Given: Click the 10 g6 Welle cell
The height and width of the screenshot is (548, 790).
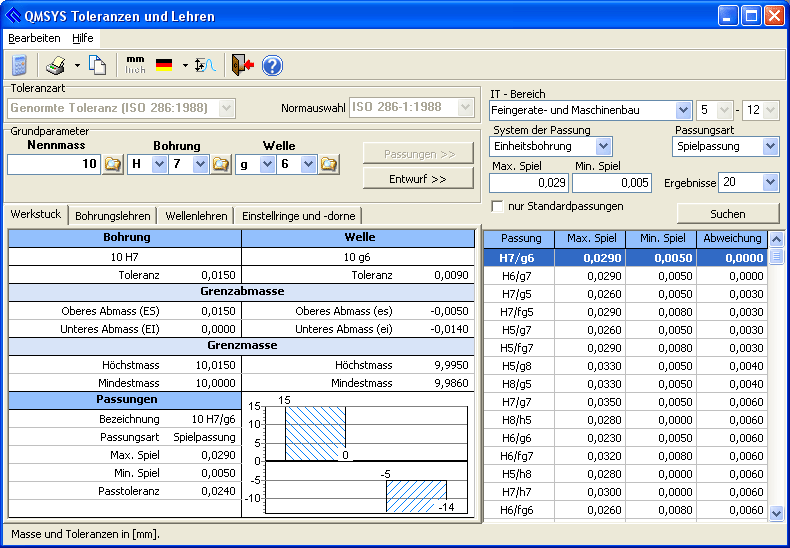Looking at the screenshot, I should (x=358, y=257).
